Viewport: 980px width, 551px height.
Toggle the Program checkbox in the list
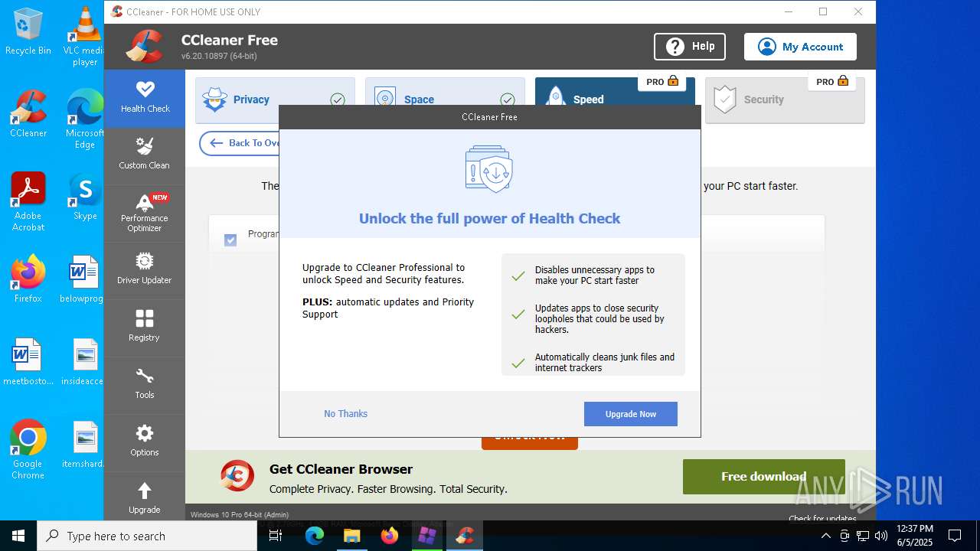(230, 240)
